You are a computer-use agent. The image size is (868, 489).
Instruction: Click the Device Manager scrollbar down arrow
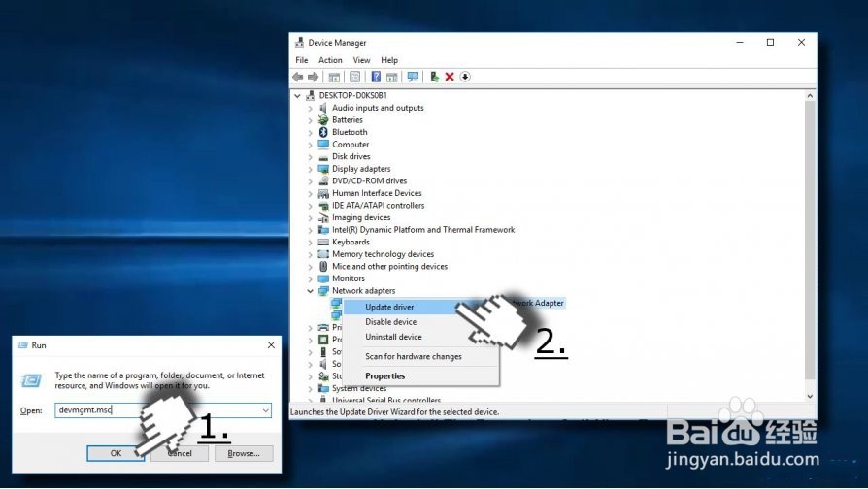(810, 397)
